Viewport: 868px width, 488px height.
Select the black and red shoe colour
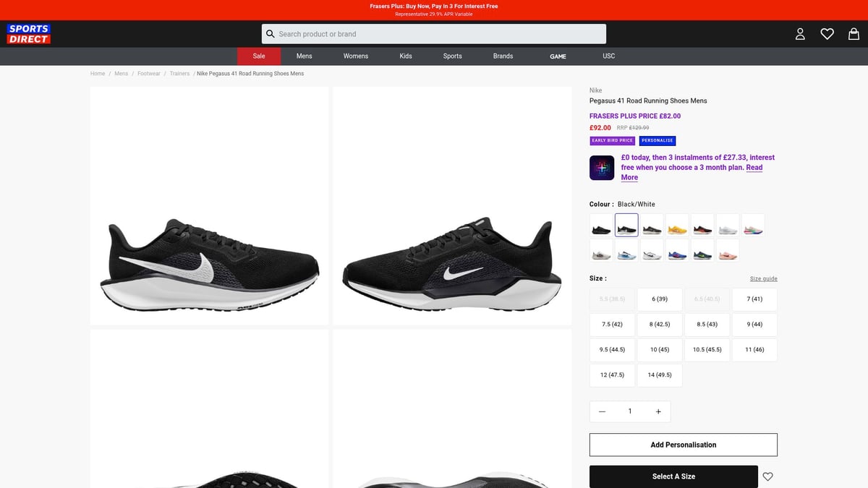click(x=702, y=226)
